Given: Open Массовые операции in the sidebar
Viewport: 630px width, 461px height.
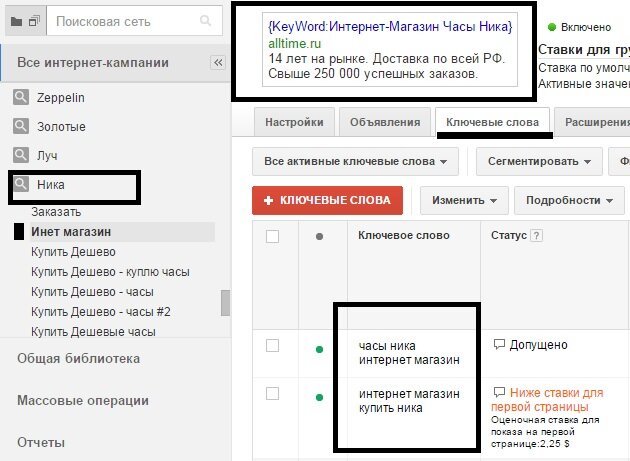Looking at the screenshot, I should pyautogui.click(x=83, y=401).
